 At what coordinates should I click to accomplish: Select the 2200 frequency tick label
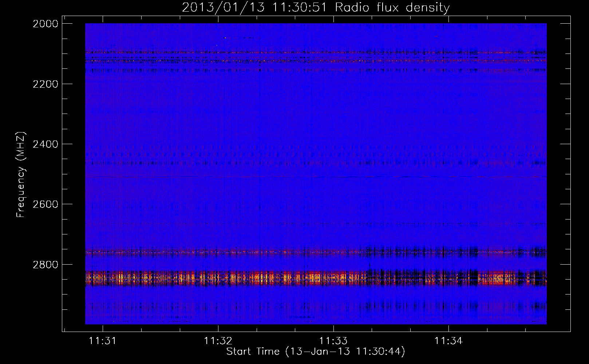pos(46,84)
